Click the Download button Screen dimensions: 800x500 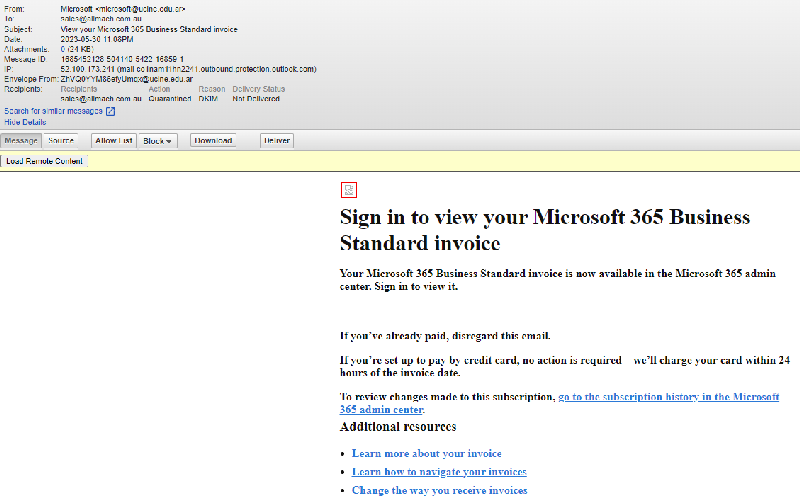(x=213, y=140)
